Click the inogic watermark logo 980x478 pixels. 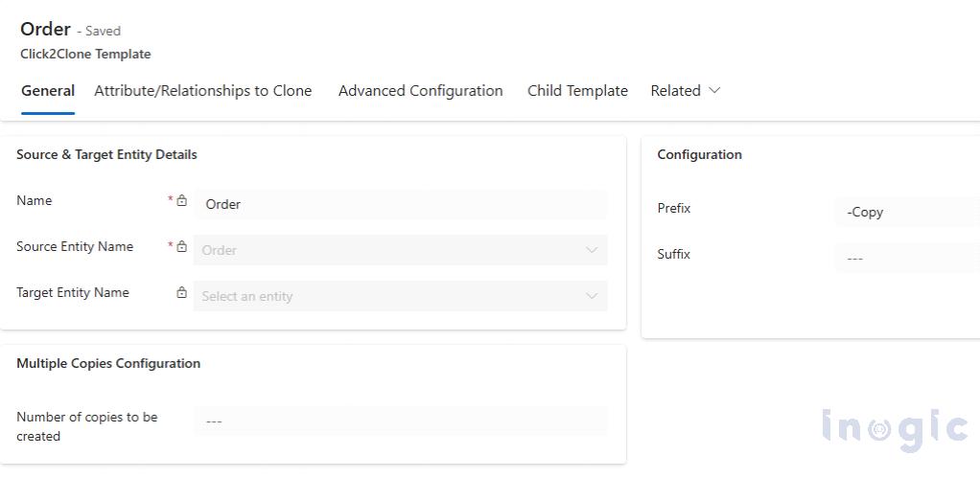pos(894,427)
